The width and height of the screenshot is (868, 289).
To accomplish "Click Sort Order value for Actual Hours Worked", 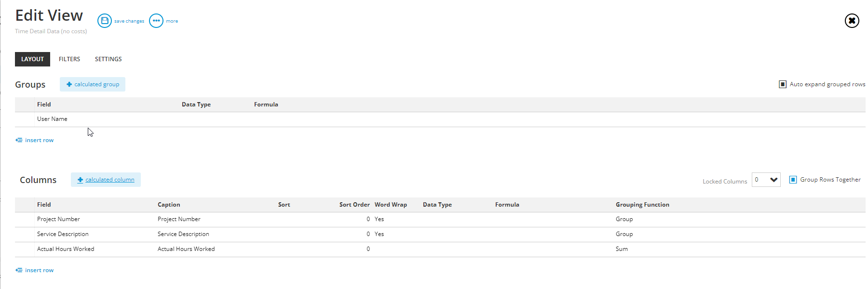I will click(368, 249).
